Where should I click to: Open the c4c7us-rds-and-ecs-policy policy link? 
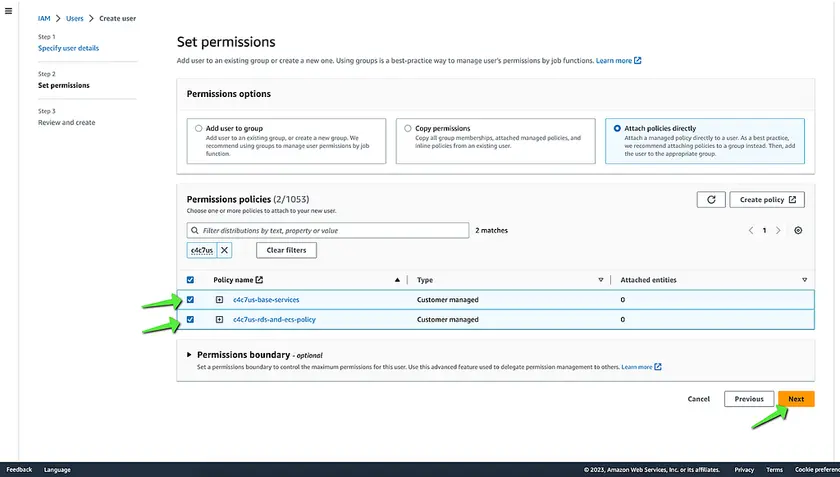point(274,319)
